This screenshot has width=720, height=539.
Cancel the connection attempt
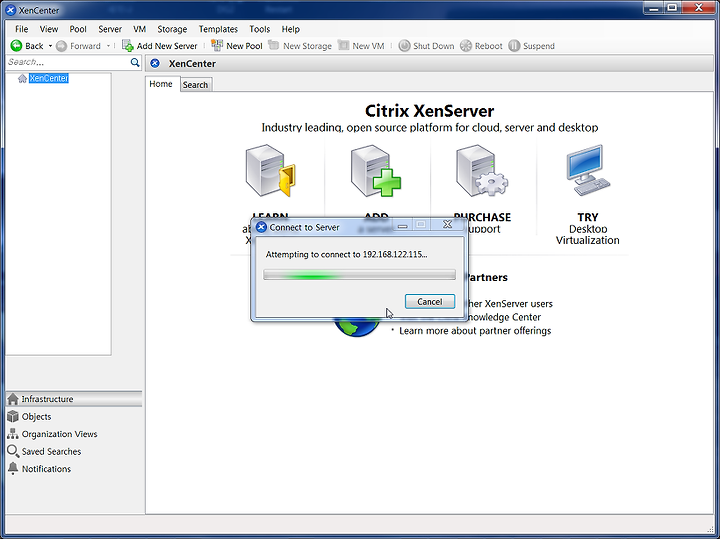click(430, 302)
